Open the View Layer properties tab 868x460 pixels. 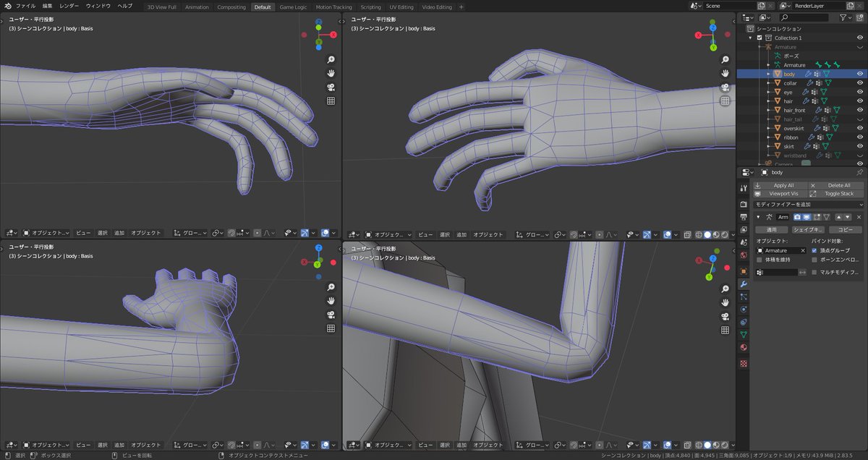[x=744, y=229]
